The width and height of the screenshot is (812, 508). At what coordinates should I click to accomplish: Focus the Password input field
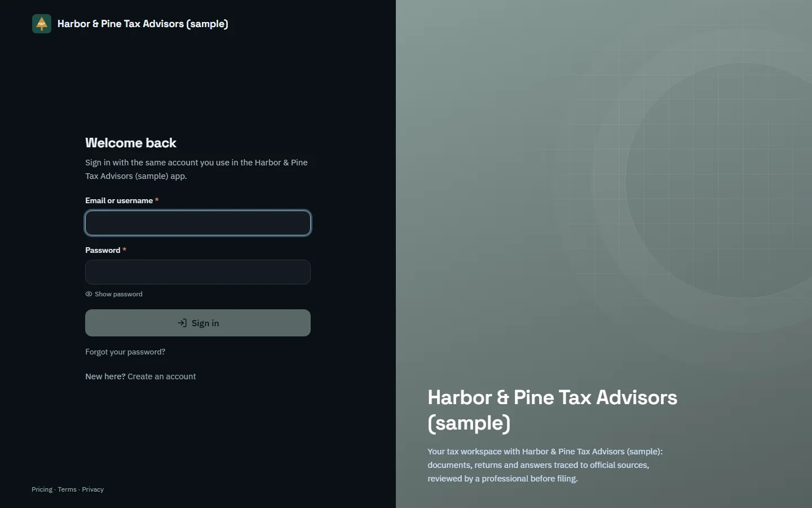coord(198,272)
